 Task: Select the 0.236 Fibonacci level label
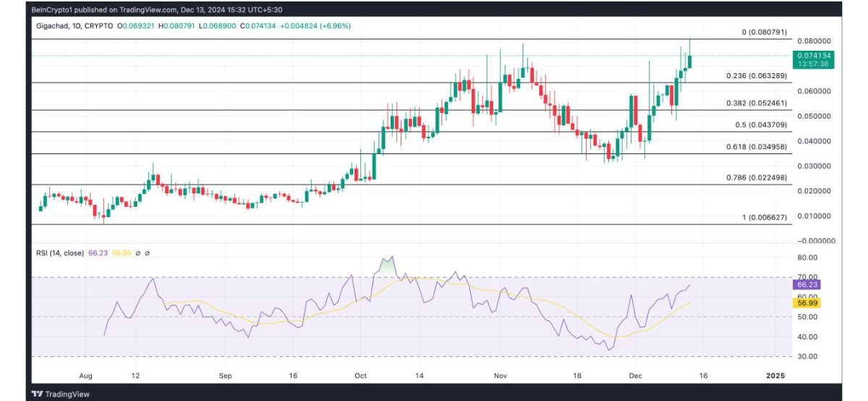[x=756, y=75]
